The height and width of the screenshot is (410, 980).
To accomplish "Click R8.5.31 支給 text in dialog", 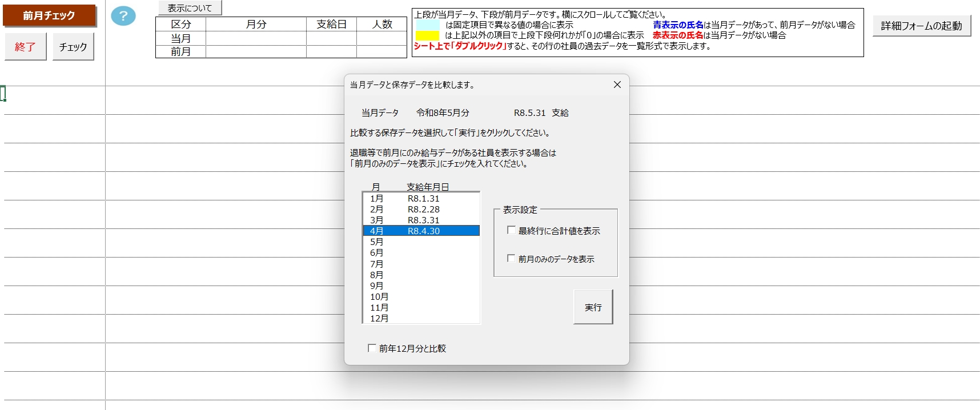I will click(x=541, y=113).
